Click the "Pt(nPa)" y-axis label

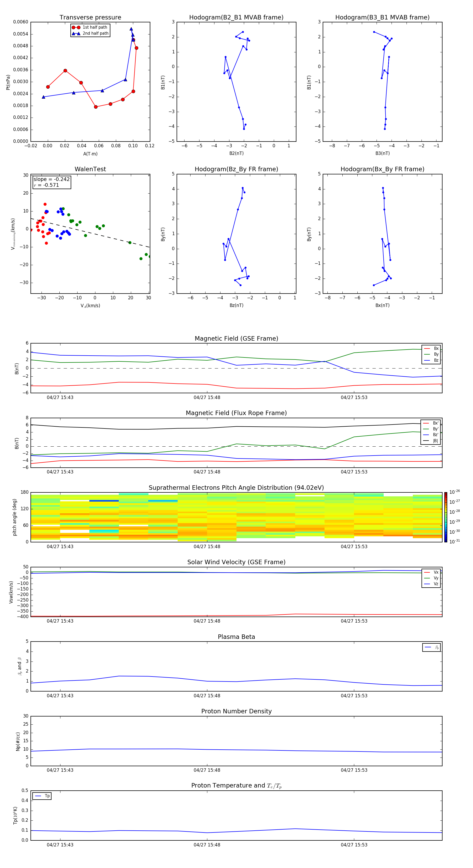pyautogui.click(x=8, y=82)
